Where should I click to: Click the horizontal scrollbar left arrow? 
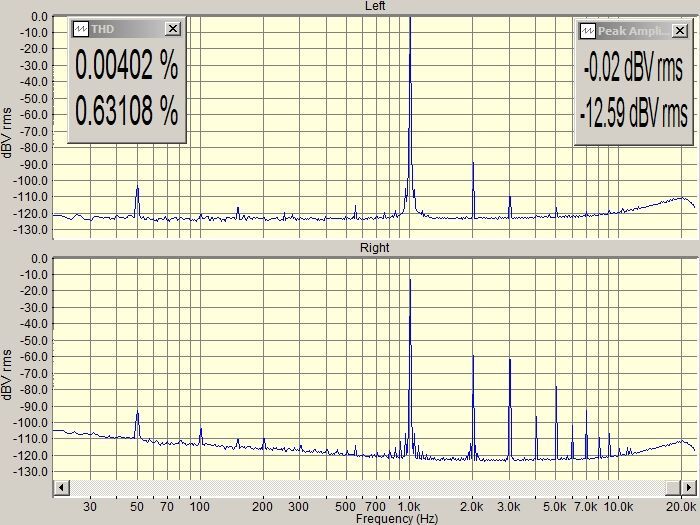tap(62, 487)
